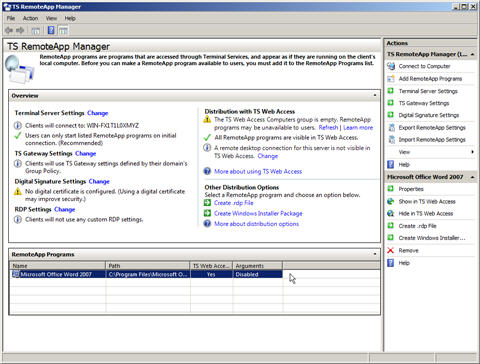The height and width of the screenshot is (364, 480).
Task: Open More about using TS Web Access link
Action: (258, 171)
